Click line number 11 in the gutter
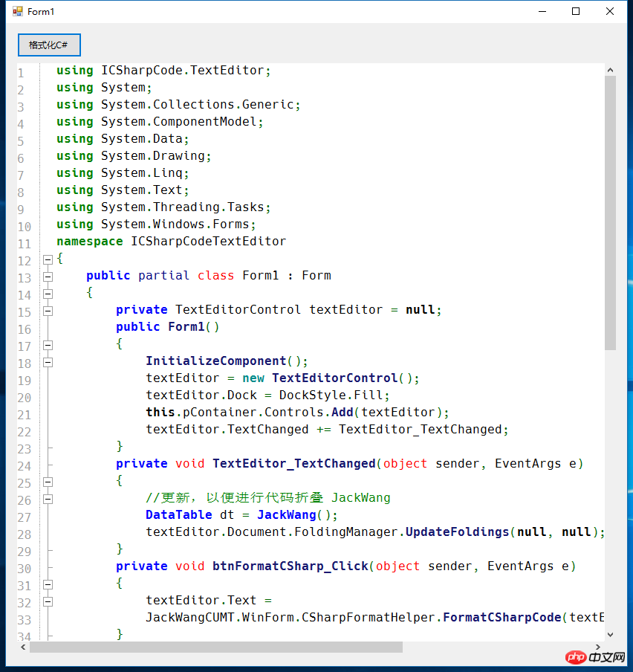633x672 pixels. coord(25,245)
